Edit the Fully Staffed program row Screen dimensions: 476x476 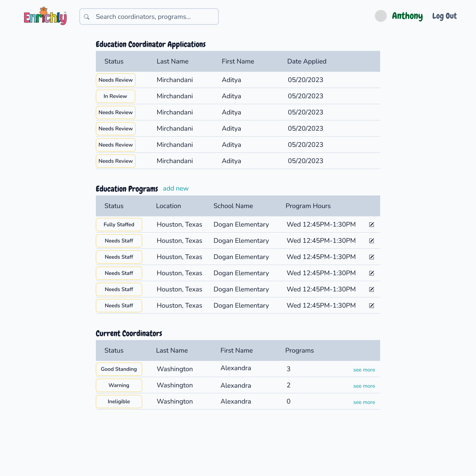pyautogui.click(x=372, y=225)
